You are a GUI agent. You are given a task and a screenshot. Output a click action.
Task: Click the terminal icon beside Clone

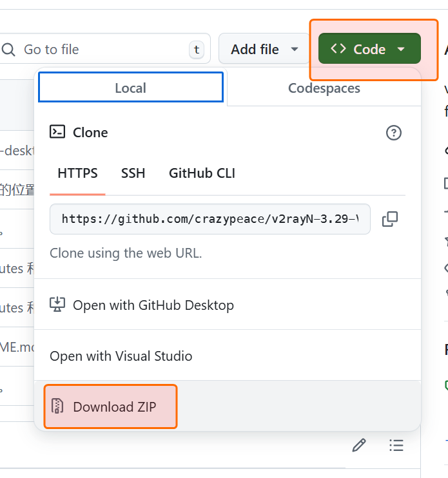pyautogui.click(x=57, y=132)
